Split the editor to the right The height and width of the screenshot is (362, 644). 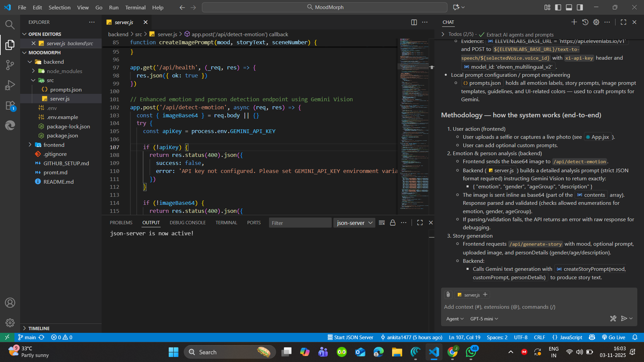[414, 22]
